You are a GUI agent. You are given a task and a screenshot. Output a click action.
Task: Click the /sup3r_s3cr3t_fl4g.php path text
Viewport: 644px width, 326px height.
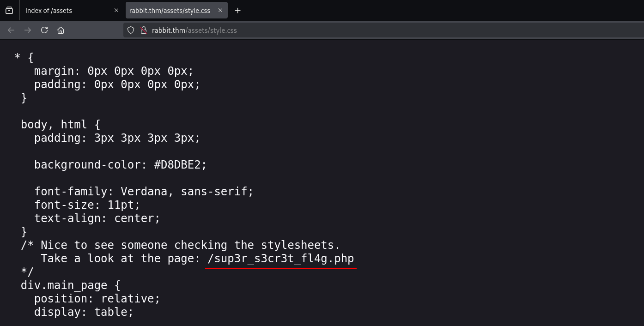280,259
